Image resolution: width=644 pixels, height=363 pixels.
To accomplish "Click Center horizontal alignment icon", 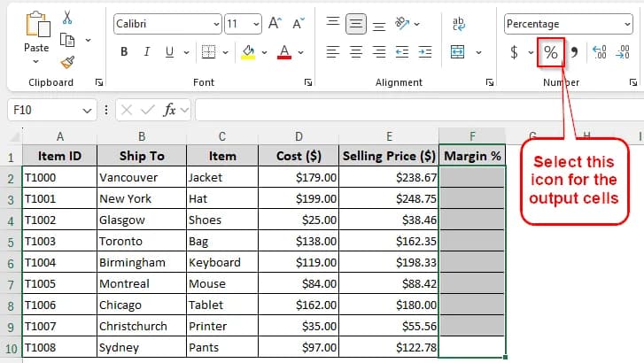I will tap(356, 52).
